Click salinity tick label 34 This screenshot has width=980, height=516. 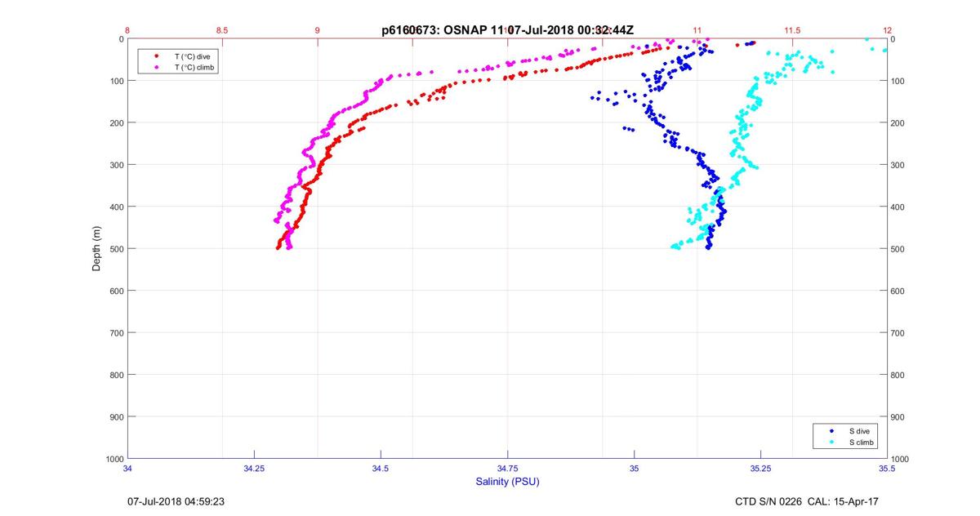coord(127,469)
